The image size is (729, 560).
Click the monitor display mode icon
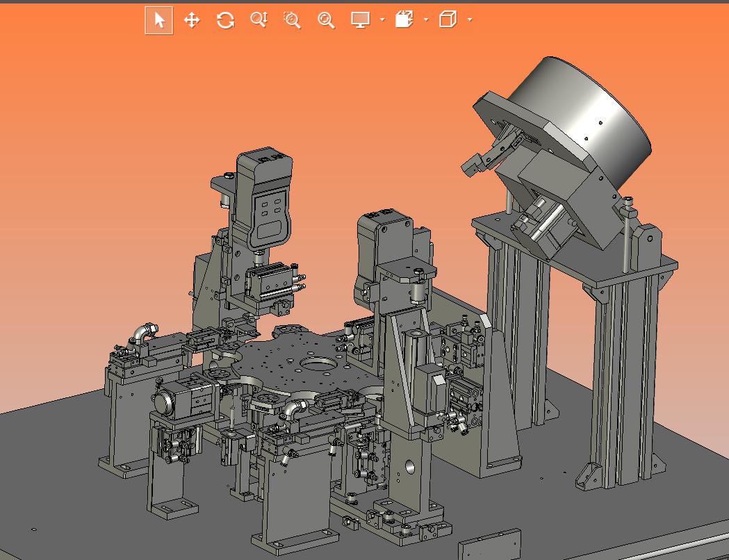point(360,19)
